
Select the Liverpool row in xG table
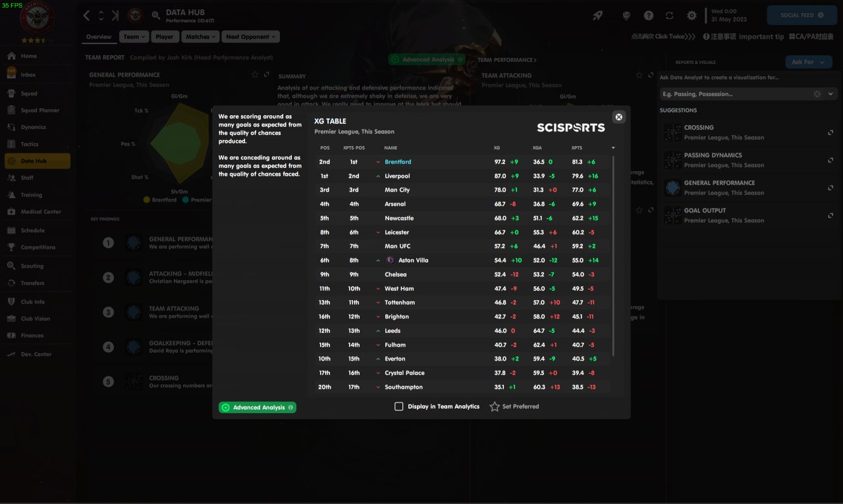point(464,176)
